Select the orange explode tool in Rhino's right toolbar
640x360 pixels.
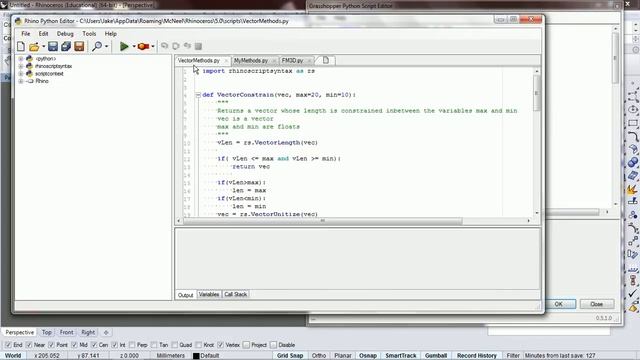tap(632, 189)
